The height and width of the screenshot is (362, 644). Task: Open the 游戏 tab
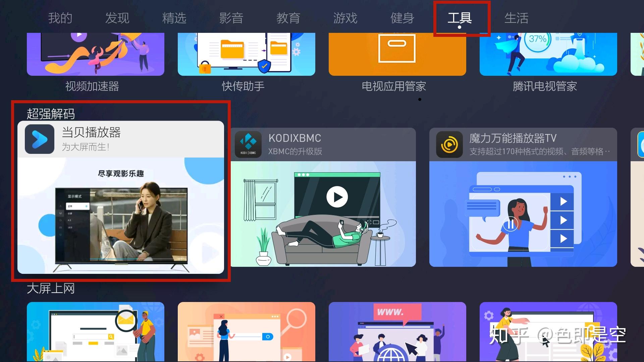point(345,18)
